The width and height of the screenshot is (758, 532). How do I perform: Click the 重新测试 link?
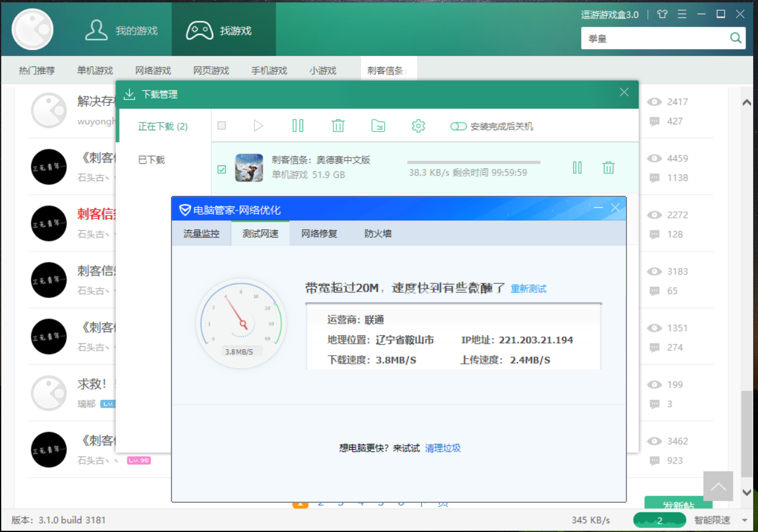click(529, 289)
